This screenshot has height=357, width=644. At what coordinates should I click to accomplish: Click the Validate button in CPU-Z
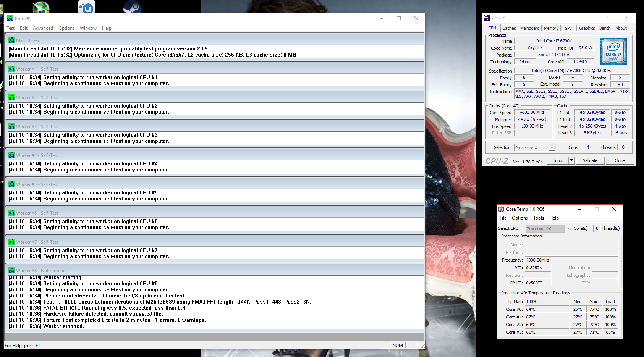click(x=590, y=160)
